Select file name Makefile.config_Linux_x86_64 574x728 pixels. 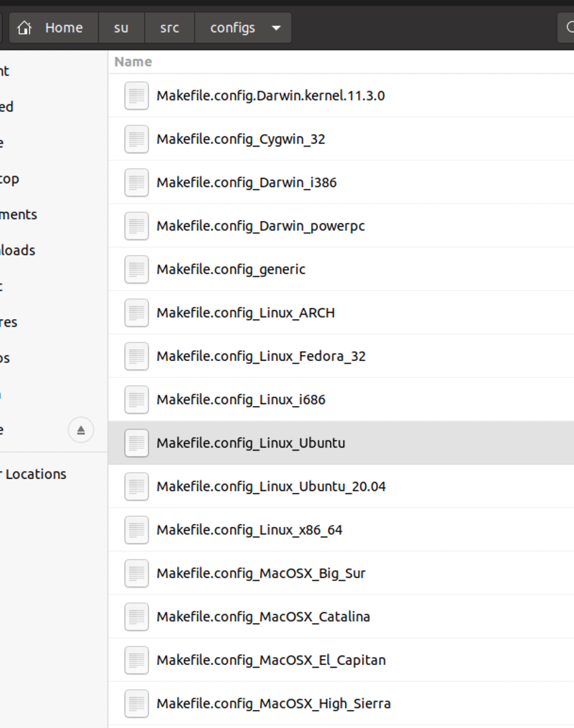249,530
